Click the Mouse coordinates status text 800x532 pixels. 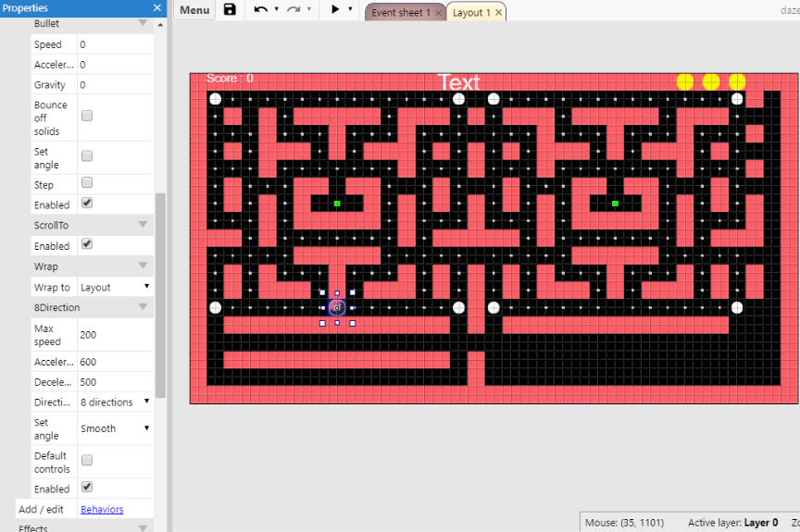click(x=624, y=523)
